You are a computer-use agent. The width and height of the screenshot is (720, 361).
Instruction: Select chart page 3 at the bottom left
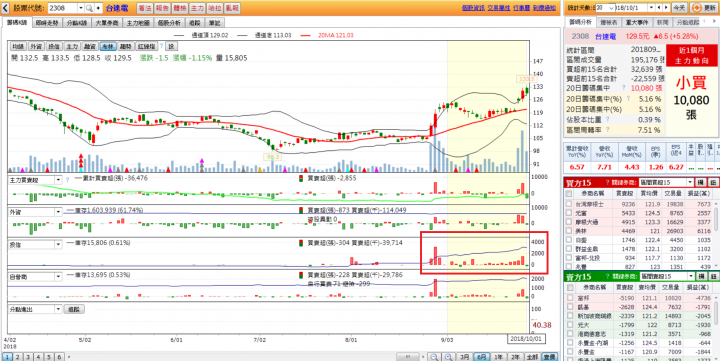(x=27, y=356)
